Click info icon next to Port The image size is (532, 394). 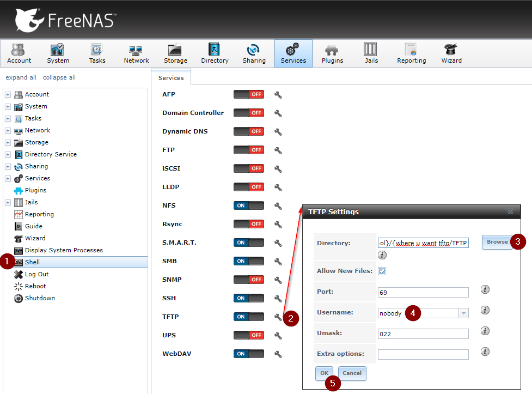pyautogui.click(x=485, y=289)
